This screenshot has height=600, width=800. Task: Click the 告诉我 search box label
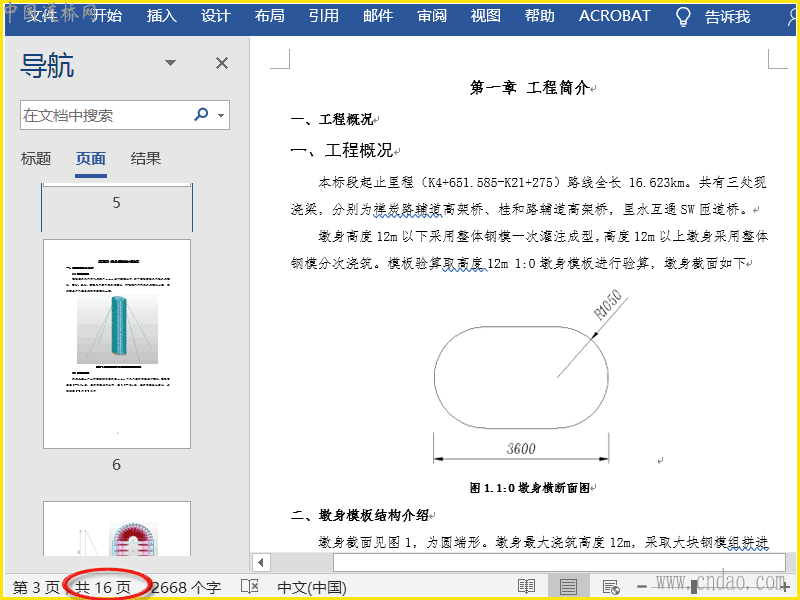728,17
